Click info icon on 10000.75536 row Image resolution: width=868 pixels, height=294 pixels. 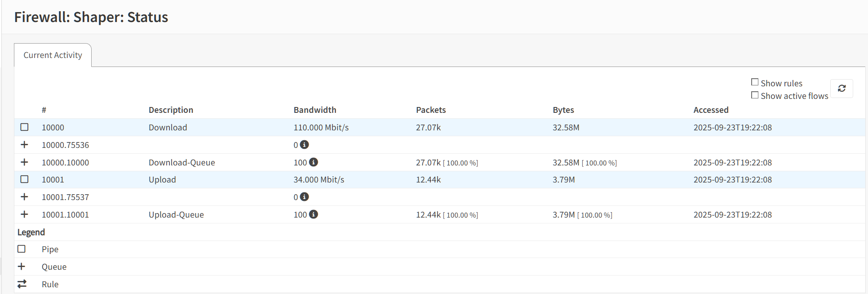pos(304,145)
